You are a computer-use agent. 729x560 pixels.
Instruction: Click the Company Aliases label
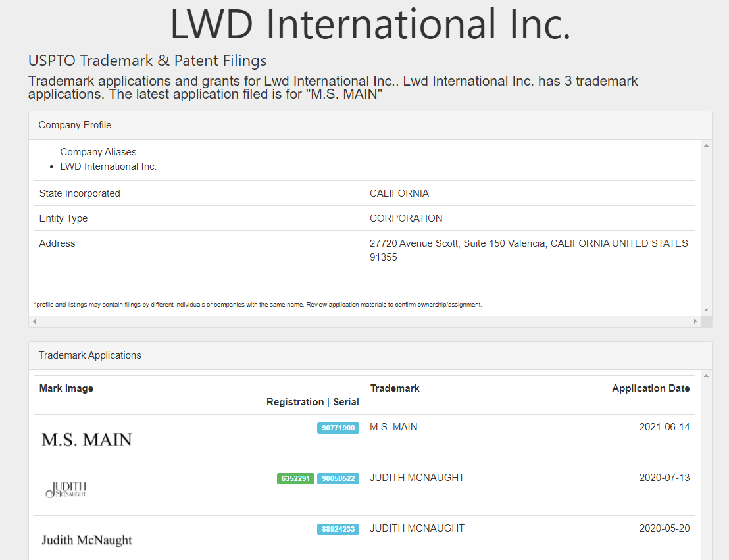(98, 152)
